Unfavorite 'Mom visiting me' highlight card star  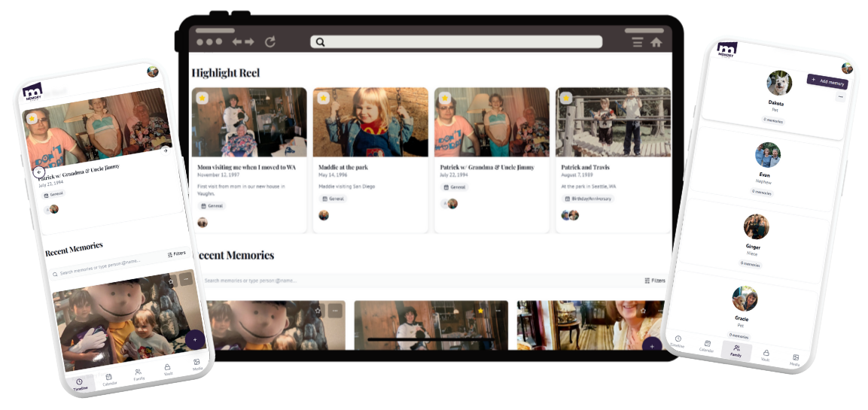tap(202, 98)
